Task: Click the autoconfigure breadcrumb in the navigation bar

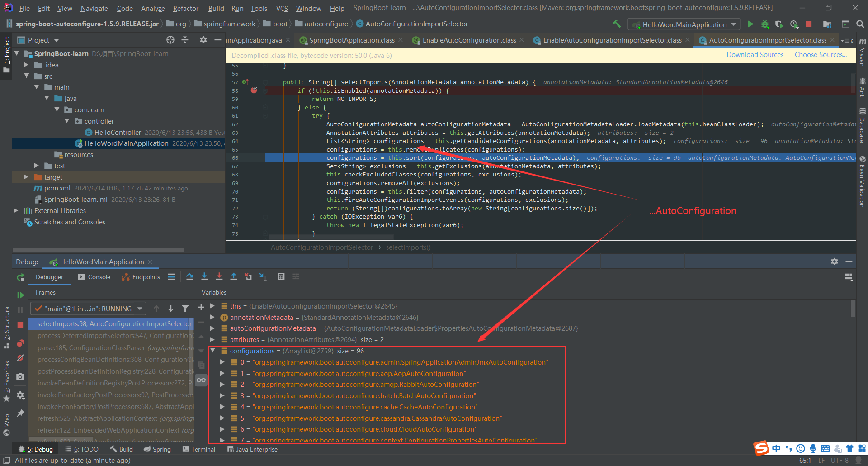Action: pyautogui.click(x=321, y=24)
